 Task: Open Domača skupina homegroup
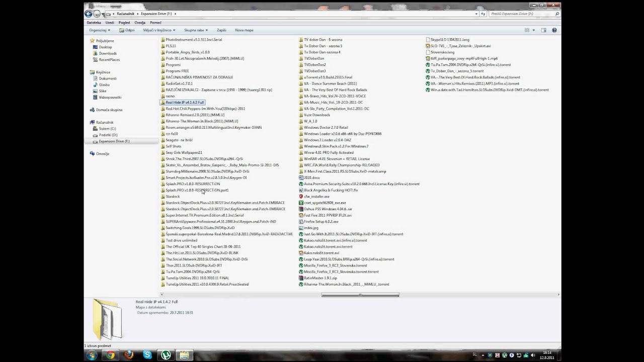click(x=109, y=110)
